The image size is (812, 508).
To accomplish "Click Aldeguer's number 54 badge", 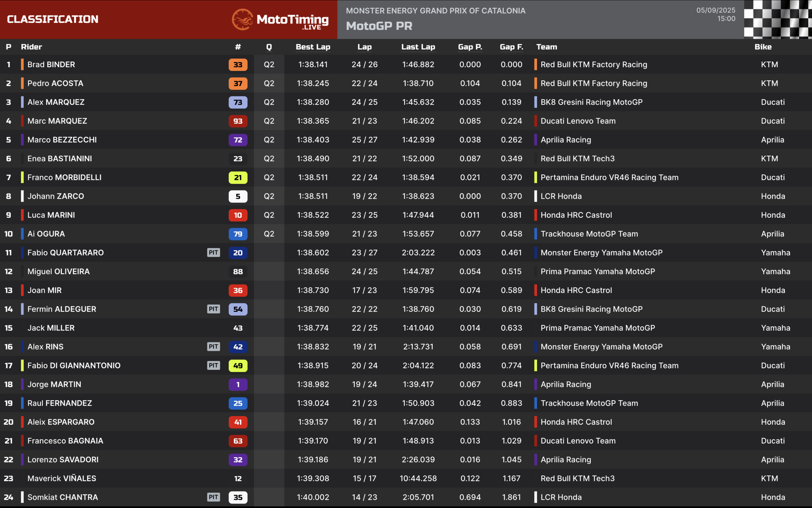I will [238, 309].
